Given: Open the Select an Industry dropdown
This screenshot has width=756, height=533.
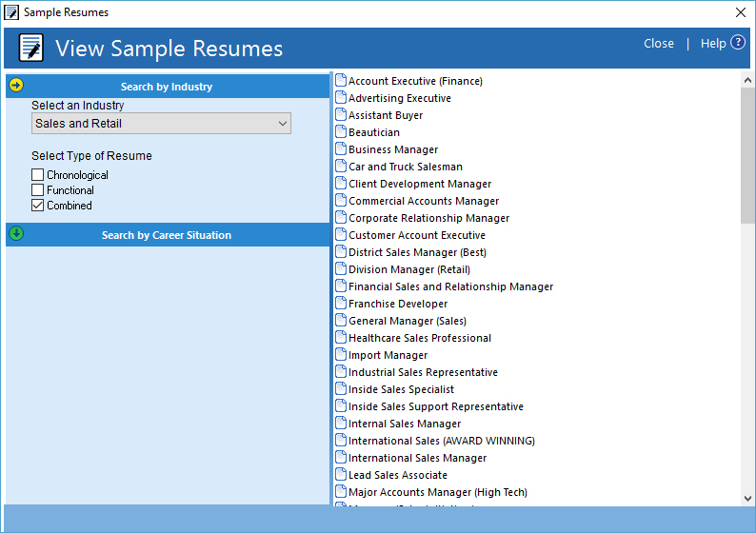Looking at the screenshot, I should pyautogui.click(x=161, y=124).
